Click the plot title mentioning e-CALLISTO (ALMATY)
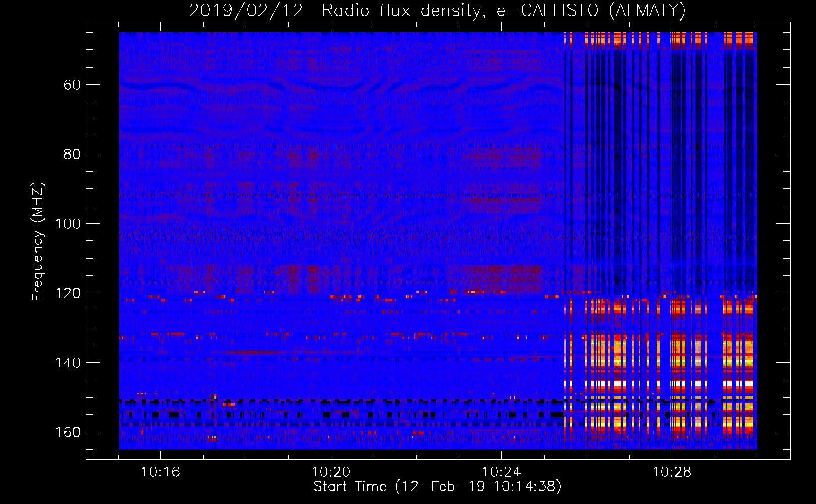This screenshot has height=504, width=816. coord(437,11)
